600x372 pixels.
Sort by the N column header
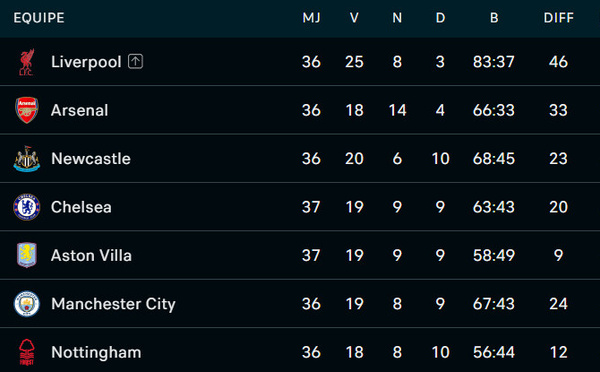(397, 18)
